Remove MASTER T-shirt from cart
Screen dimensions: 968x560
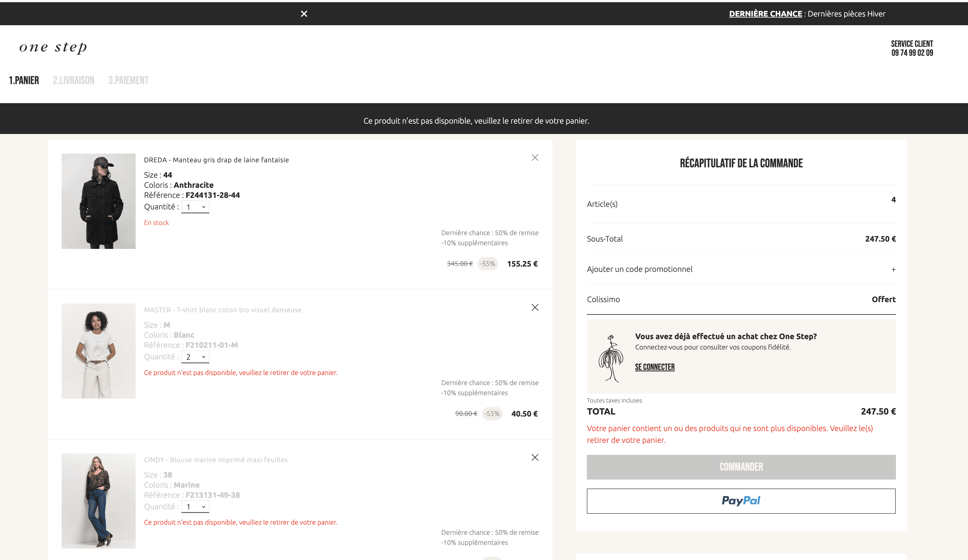point(535,307)
